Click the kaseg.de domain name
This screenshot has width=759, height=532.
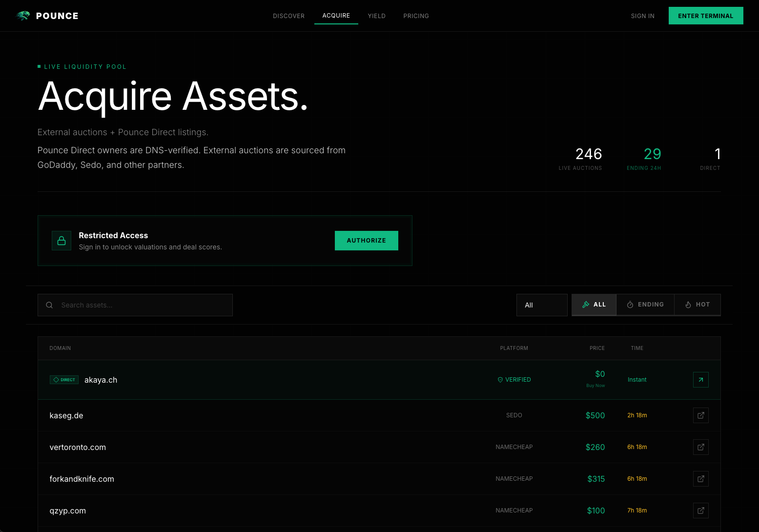[66, 415]
